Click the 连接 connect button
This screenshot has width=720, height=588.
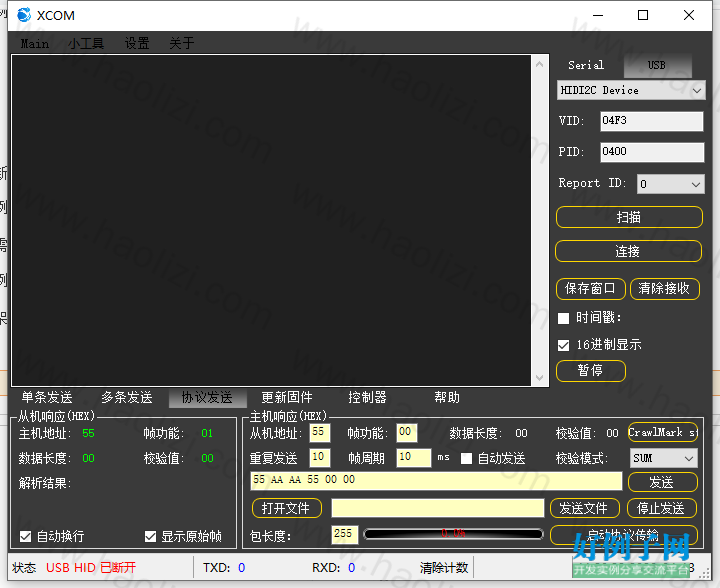628,251
